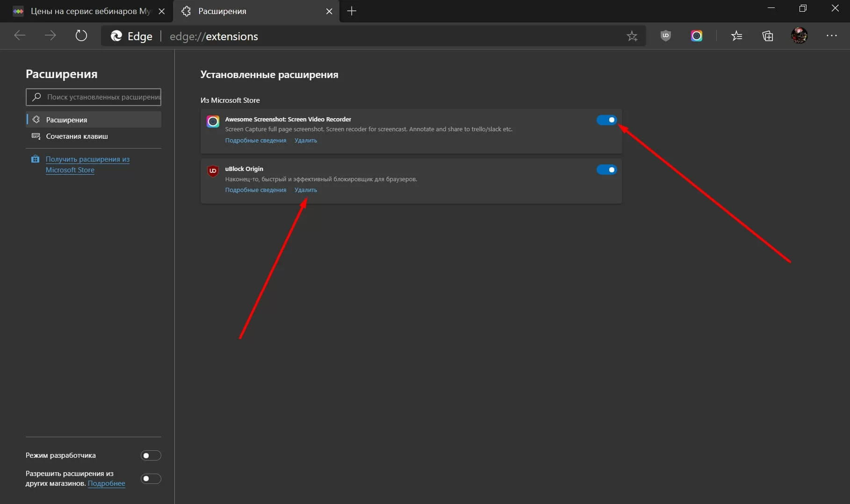The width and height of the screenshot is (850, 504).
Task: Switch to the Расширения browser tab
Action: (256, 11)
